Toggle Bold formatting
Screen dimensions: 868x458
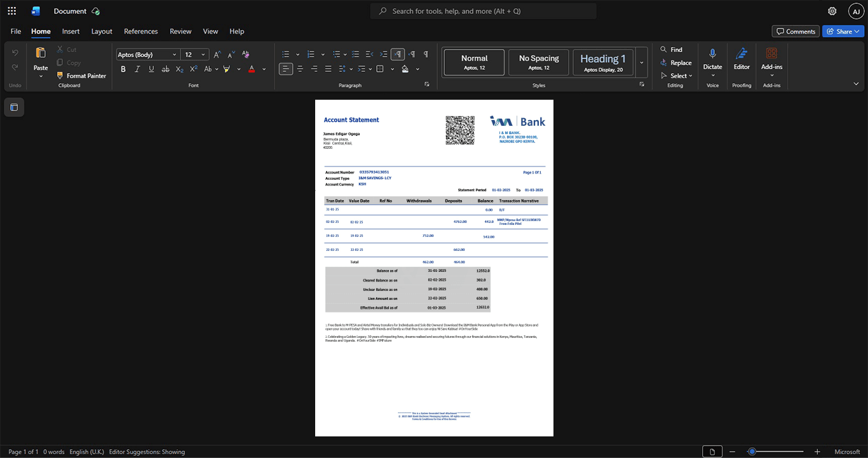[x=123, y=69]
